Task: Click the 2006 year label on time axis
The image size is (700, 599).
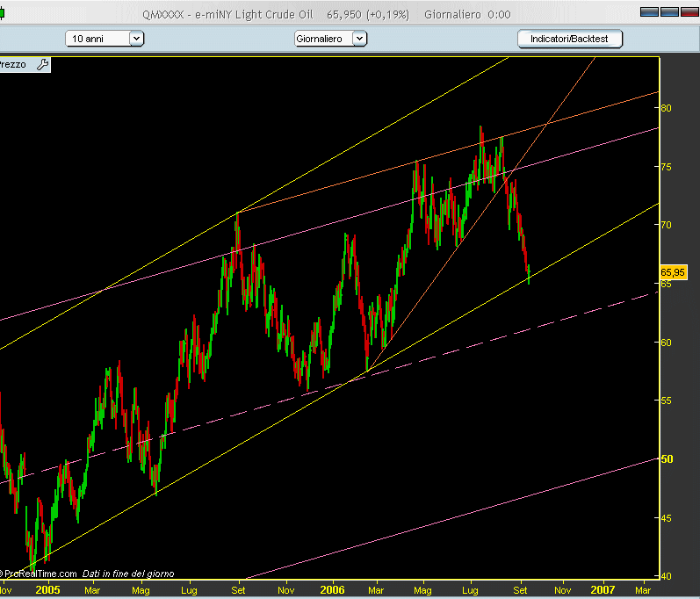Action: pyautogui.click(x=332, y=590)
